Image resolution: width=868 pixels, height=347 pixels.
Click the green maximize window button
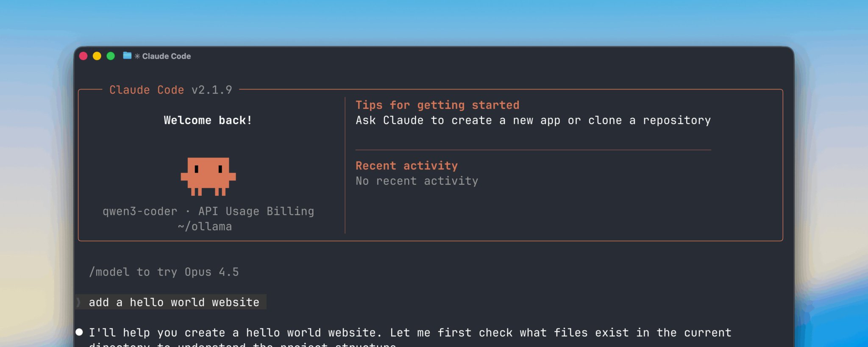point(111,56)
